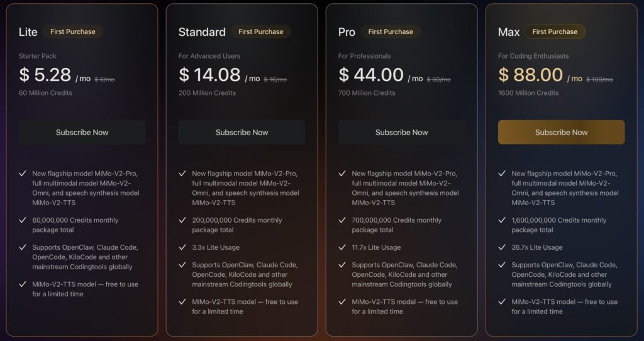Click the checkmark next to 26.7x Lite Usage
Image resolution: width=644 pixels, height=341 pixels.
pos(502,247)
